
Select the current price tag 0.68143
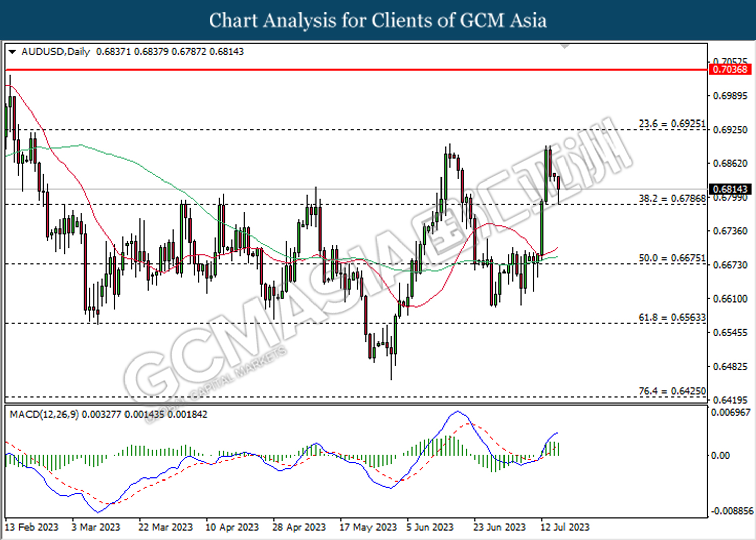730,189
